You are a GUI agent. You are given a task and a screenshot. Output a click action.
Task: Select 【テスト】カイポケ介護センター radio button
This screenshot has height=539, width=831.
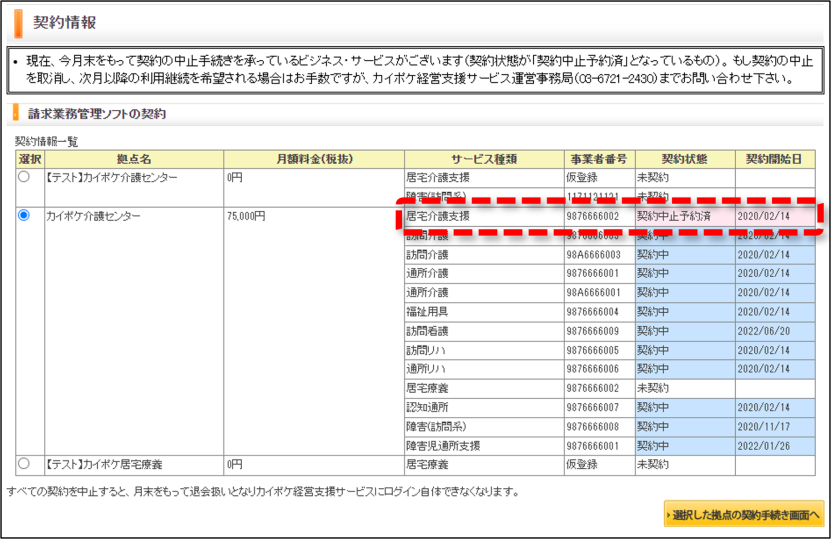click(24, 176)
